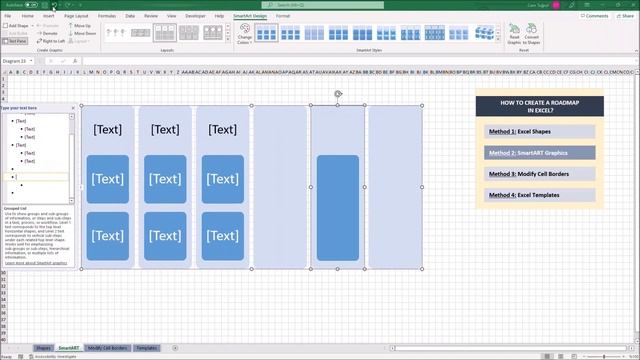Viewport: 640px width, 360px height.
Task: Expand the Add Shape dropdown arrow
Action: pos(33,26)
